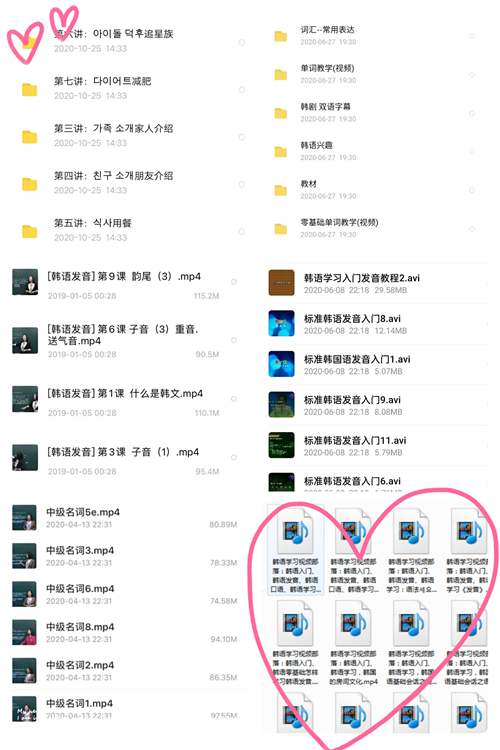
Task: Tick the selection circle for 第1课 什么是韩文.mp4
Action: click(234, 398)
